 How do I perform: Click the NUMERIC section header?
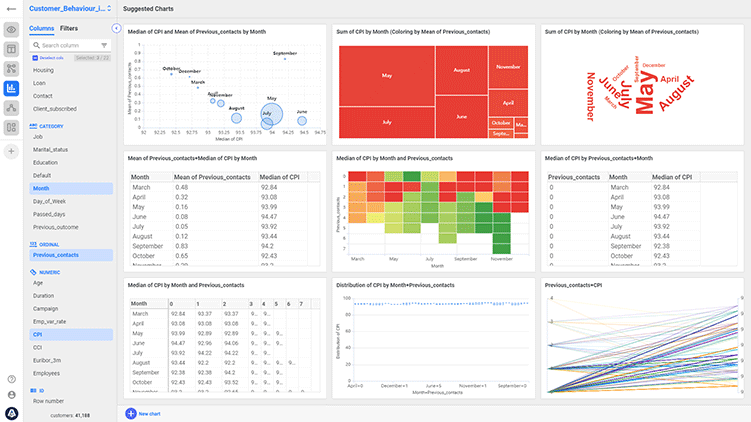click(x=45, y=272)
